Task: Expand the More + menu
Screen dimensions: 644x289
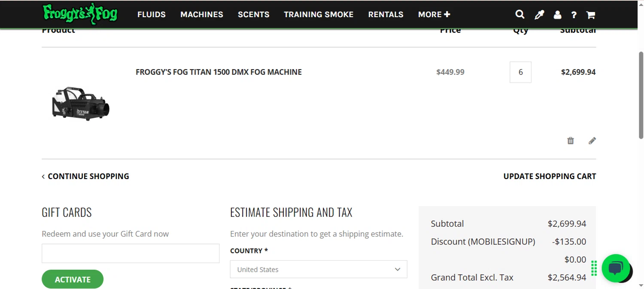Action: point(434,14)
